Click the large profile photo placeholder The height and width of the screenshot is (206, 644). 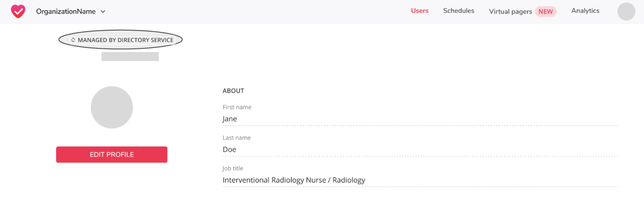112,108
